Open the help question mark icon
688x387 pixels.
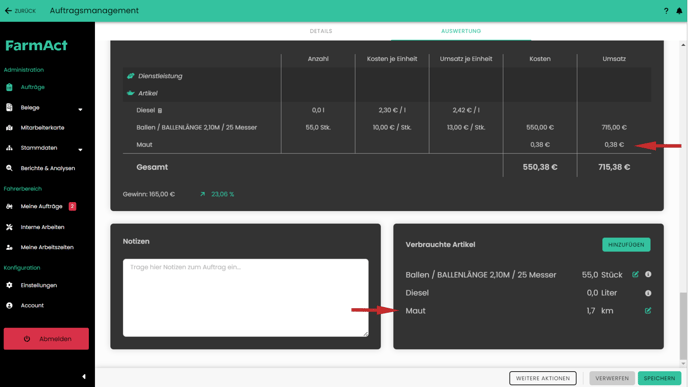coord(666,11)
